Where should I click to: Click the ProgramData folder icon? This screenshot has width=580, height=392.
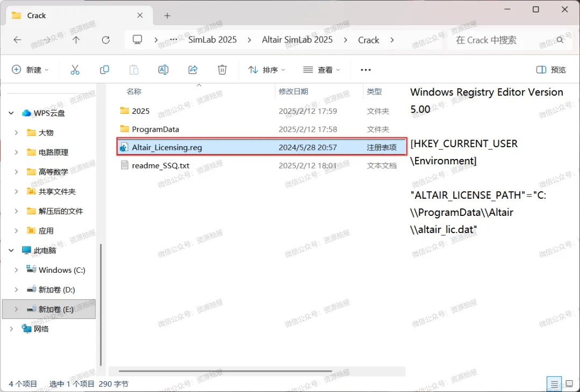click(x=125, y=129)
